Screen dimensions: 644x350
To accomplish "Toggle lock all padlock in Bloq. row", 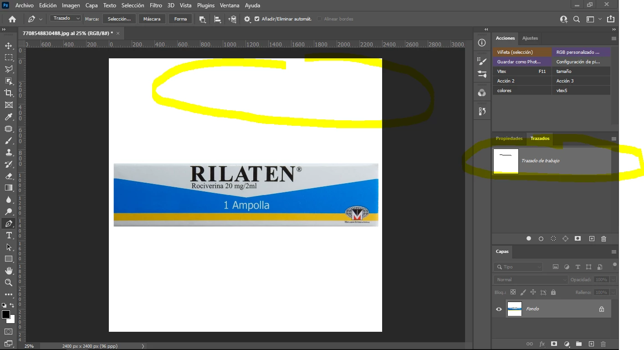I will coord(553,292).
